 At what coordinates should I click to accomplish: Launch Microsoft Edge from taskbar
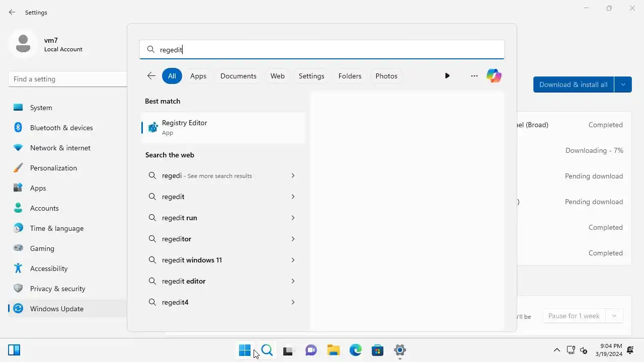click(x=356, y=350)
